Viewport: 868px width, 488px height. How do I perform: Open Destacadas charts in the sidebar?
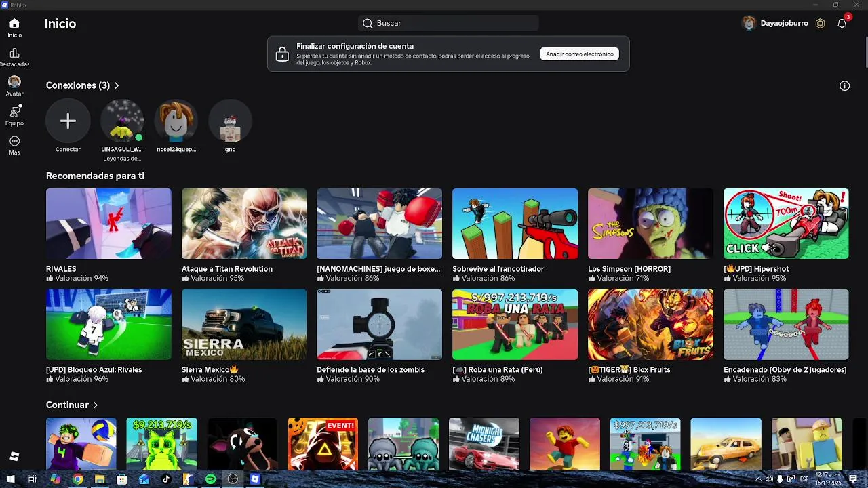pos(14,58)
